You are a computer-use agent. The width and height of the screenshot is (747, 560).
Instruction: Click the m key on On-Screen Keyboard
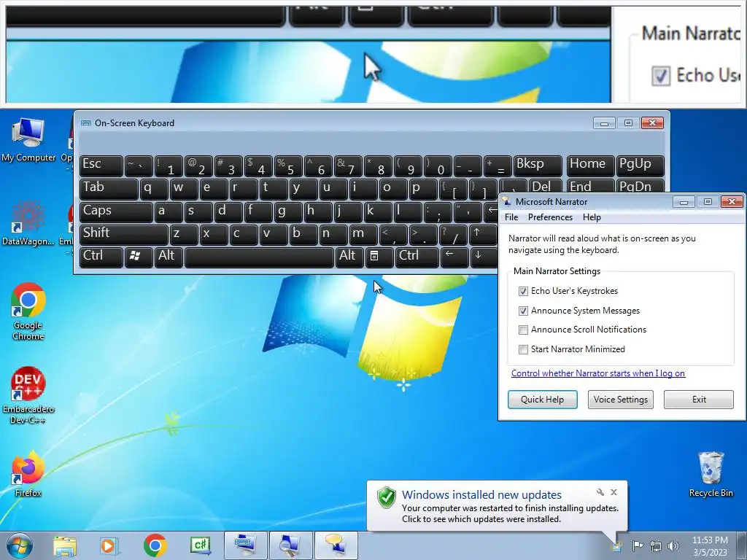[x=363, y=234]
